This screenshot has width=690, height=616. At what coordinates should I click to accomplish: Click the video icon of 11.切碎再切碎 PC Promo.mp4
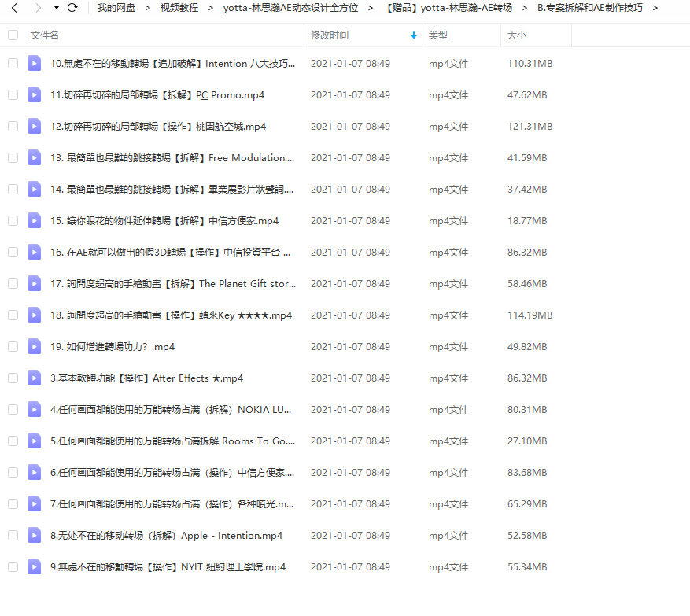coord(35,94)
